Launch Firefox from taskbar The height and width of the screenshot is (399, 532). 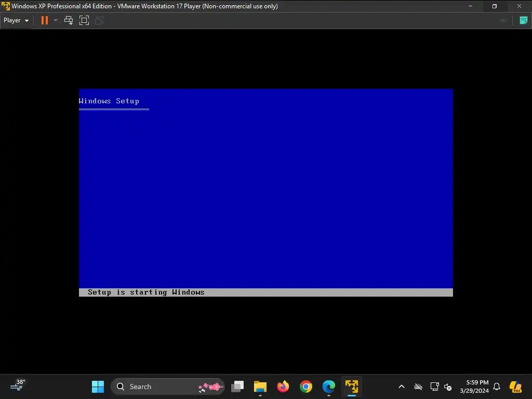(x=283, y=387)
